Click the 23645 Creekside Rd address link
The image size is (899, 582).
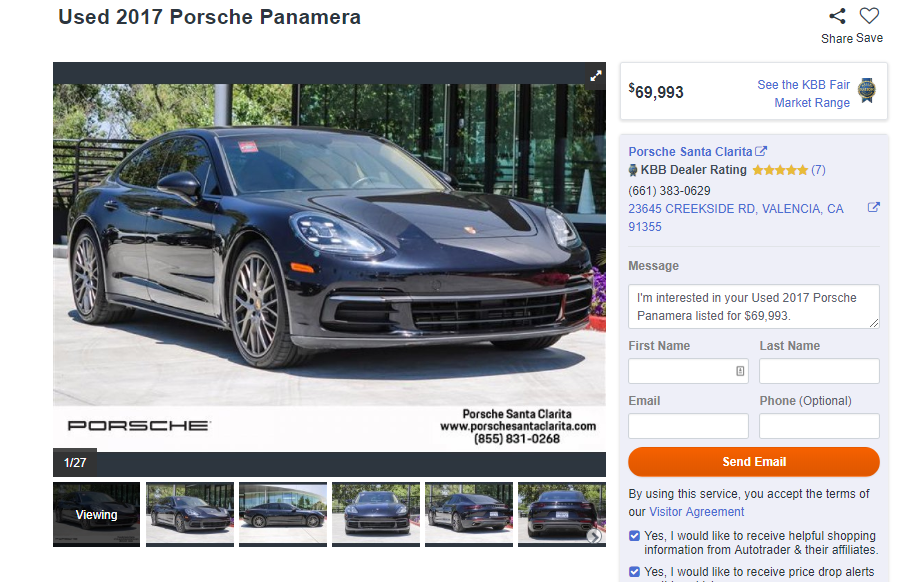[x=736, y=217]
